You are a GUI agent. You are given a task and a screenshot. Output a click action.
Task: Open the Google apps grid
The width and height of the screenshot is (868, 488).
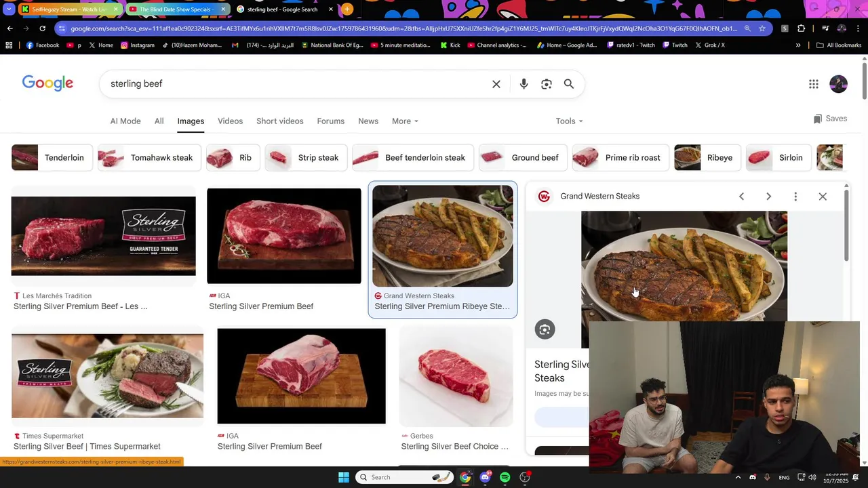click(x=814, y=84)
